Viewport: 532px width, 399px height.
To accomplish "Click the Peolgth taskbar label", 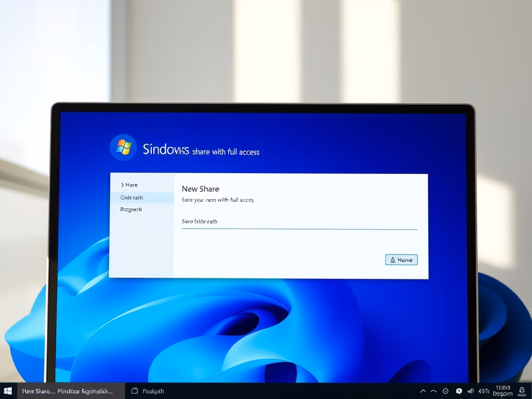I will (153, 391).
